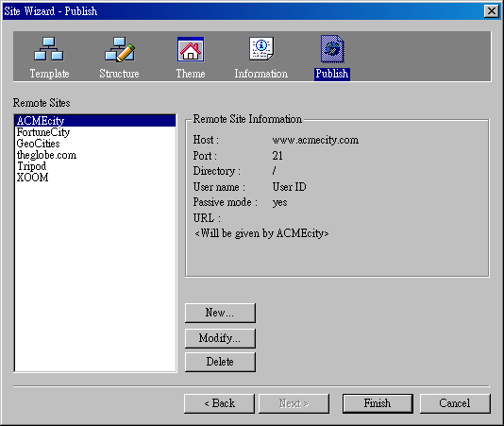Click the Template step network icon
Screen dimensions: 504x426
[48, 49]
